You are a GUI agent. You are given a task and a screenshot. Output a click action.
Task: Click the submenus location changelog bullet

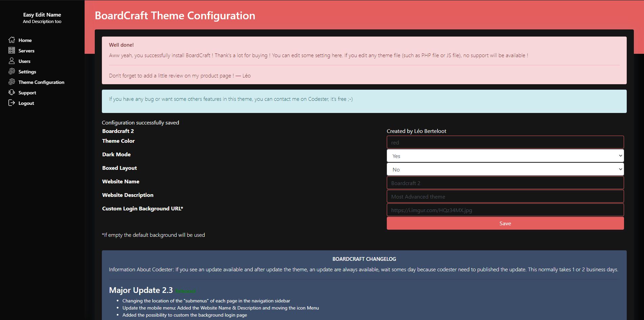tap(206, 301)
